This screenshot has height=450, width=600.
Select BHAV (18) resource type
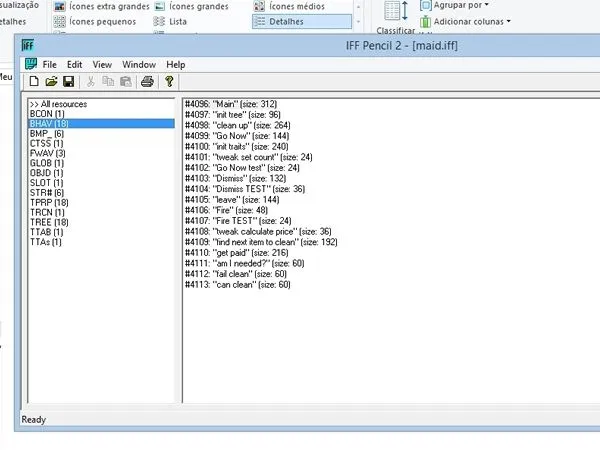(x=101, y=124)
